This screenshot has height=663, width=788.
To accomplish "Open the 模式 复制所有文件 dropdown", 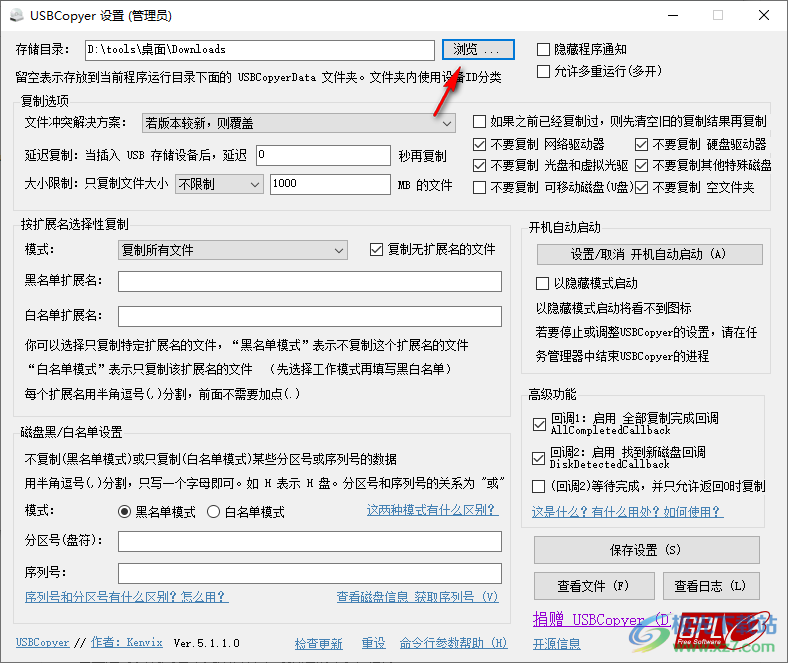I will click(x=233, y=250).
